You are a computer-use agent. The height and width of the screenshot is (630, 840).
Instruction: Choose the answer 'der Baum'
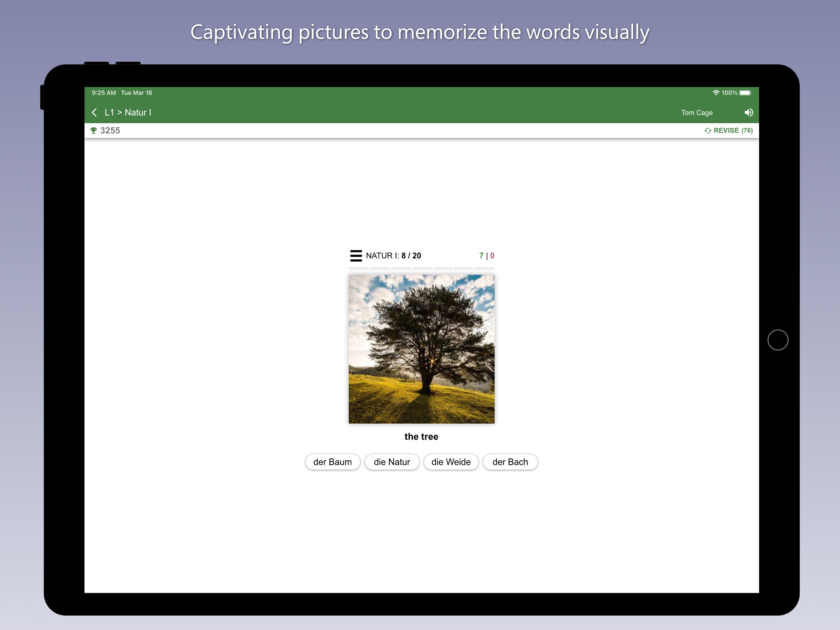[332, 462]
